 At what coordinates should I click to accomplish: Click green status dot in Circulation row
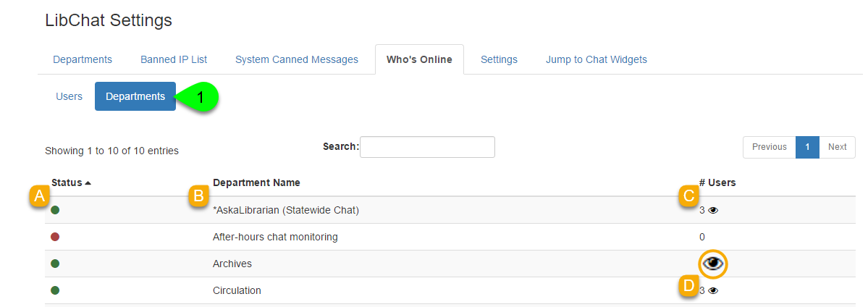point(55,290)
